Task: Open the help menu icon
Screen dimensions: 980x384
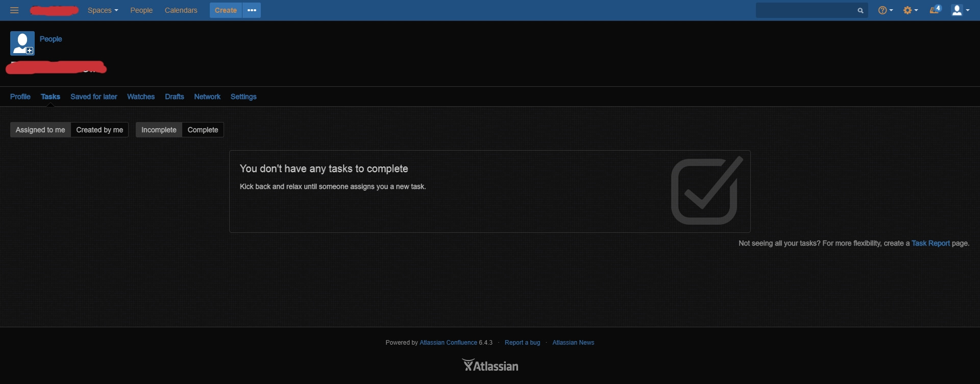Action: 886,10
